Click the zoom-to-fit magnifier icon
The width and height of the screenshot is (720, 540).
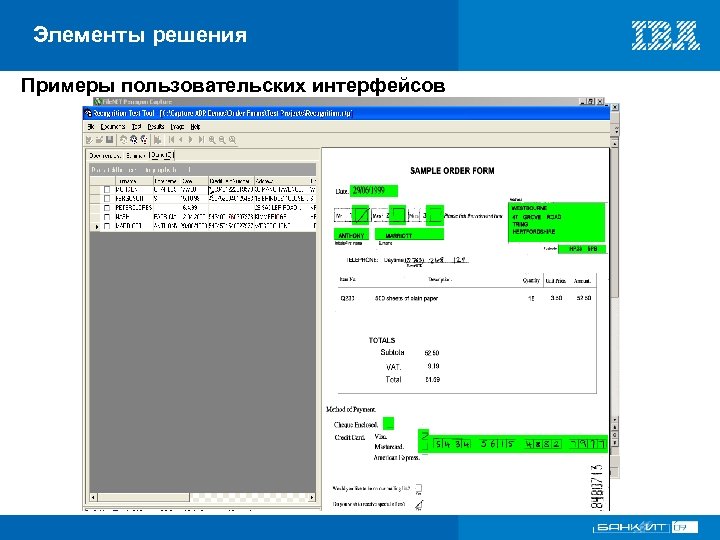(x=232, y=140)
